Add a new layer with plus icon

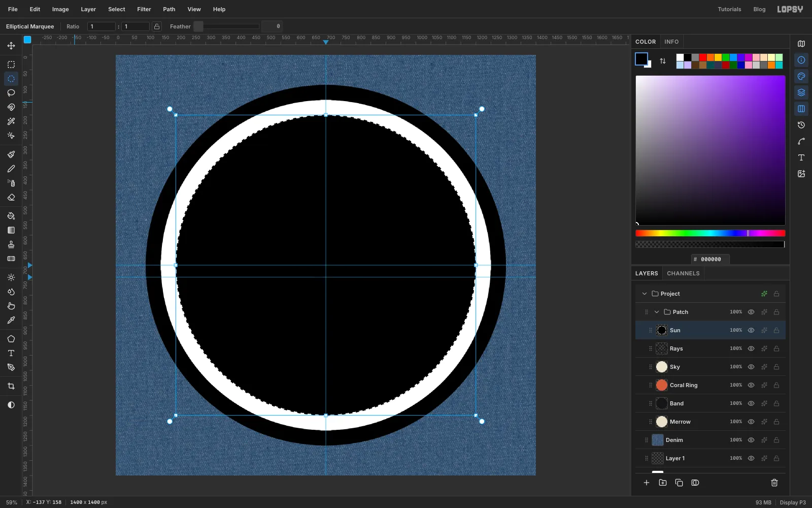647,483
